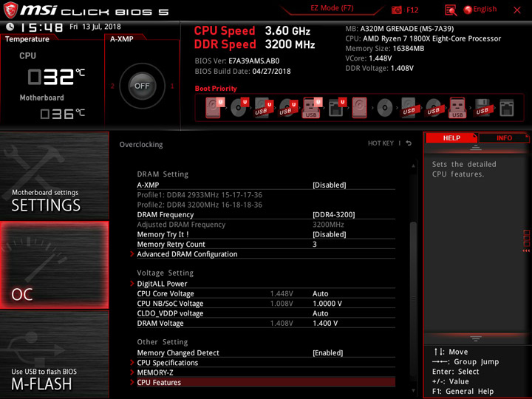
Task: Select the legacy USB CD/DVD boot icon
Action: click(433, 108)
